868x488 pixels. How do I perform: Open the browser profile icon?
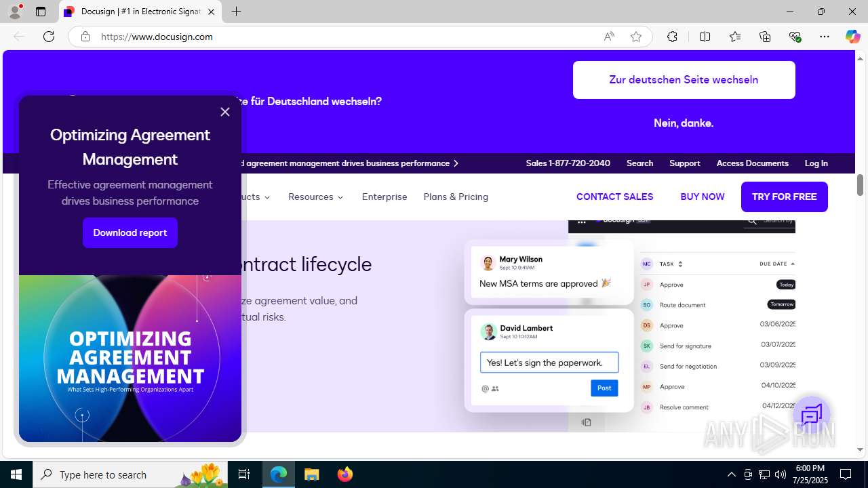coord(15,12)
